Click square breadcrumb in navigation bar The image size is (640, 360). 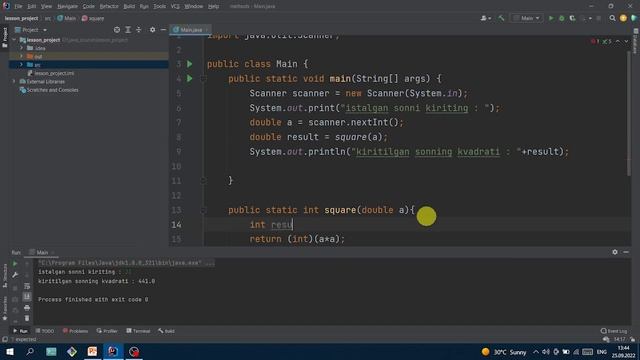pyautogui.click(x=93, y=18)
